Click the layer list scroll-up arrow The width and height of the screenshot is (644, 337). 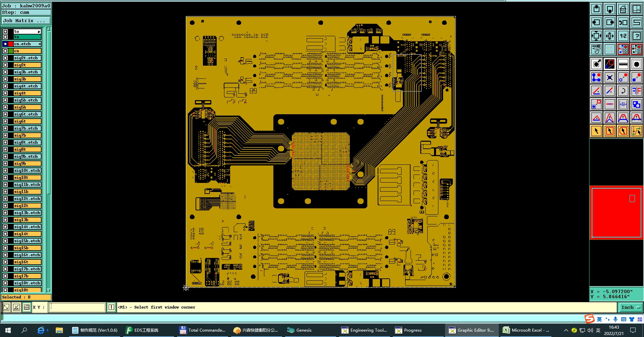49,29
